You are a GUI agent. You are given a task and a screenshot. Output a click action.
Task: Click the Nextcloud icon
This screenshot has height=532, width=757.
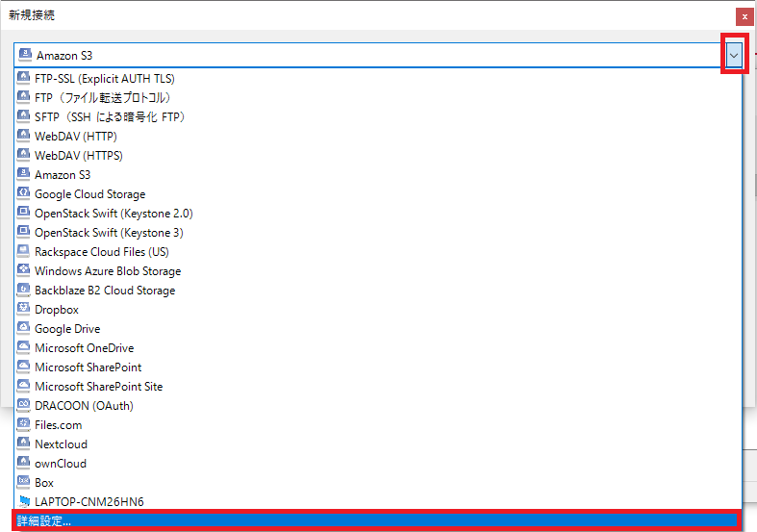coord(23,443)
